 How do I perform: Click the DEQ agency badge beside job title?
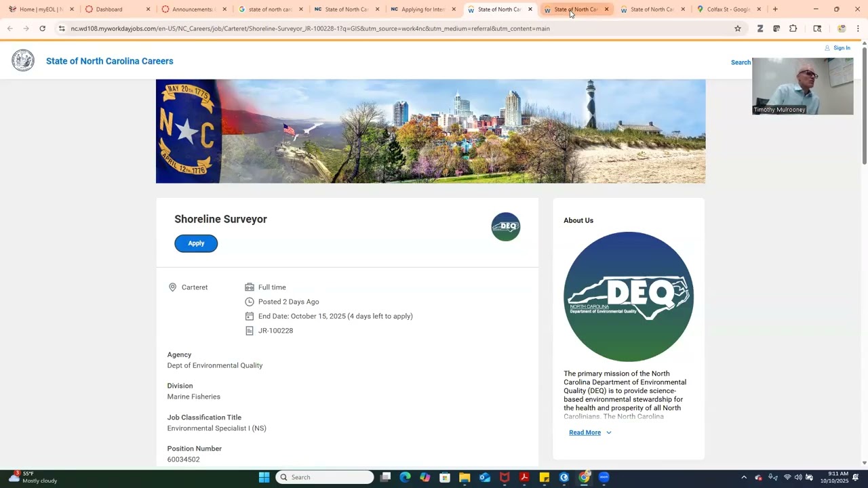pos(506,227)
